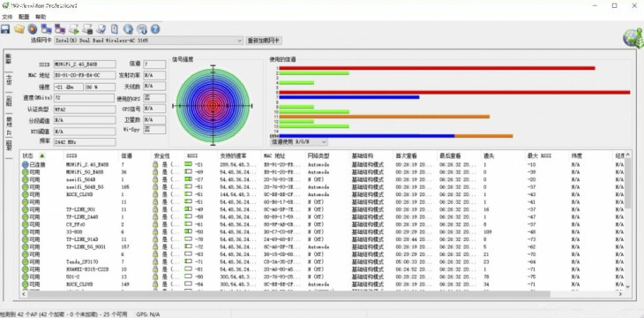Click the circular signal strength radar chart
The image size is (644, 318).
213,105
